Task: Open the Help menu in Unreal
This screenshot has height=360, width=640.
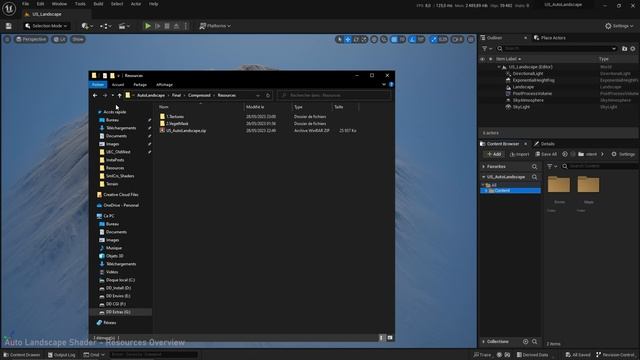Action: click(x=153, y=4)
